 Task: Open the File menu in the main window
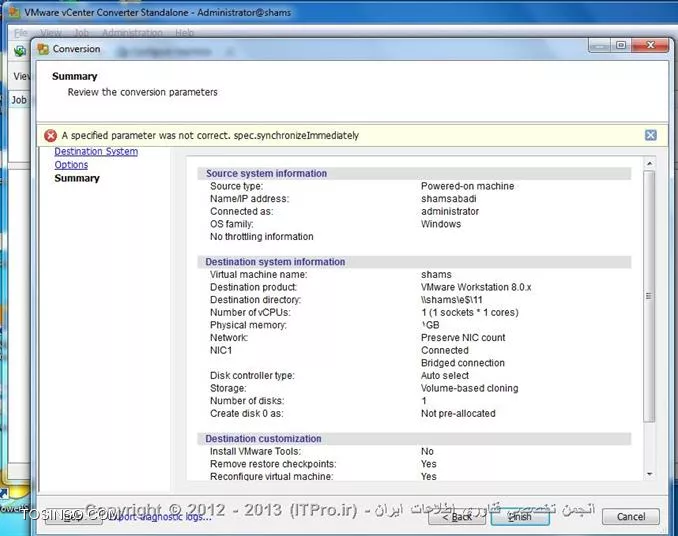click(x=20, y=33)
